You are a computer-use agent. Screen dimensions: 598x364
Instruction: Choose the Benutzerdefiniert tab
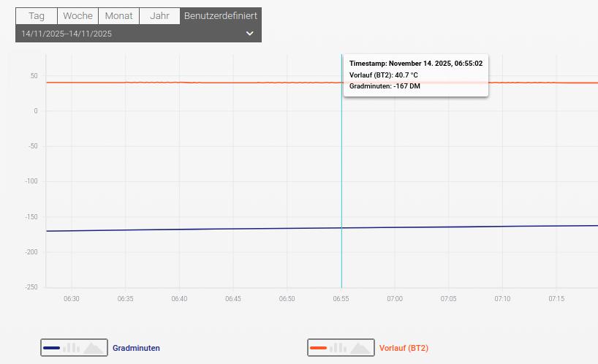point(220,16)
